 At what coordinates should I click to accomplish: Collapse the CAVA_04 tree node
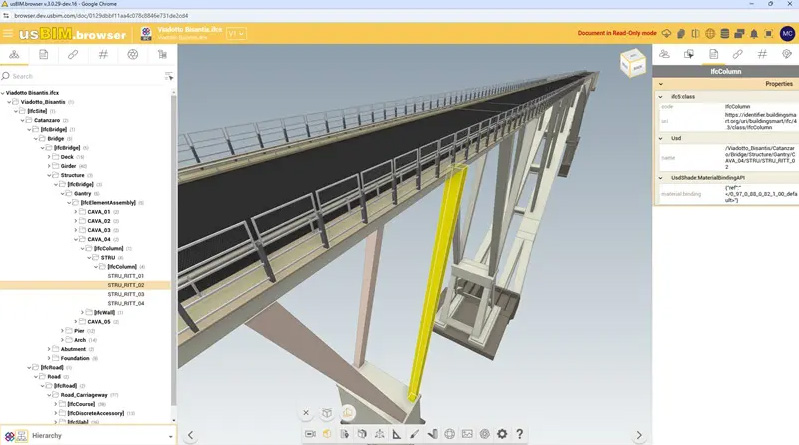click(76, 240)
